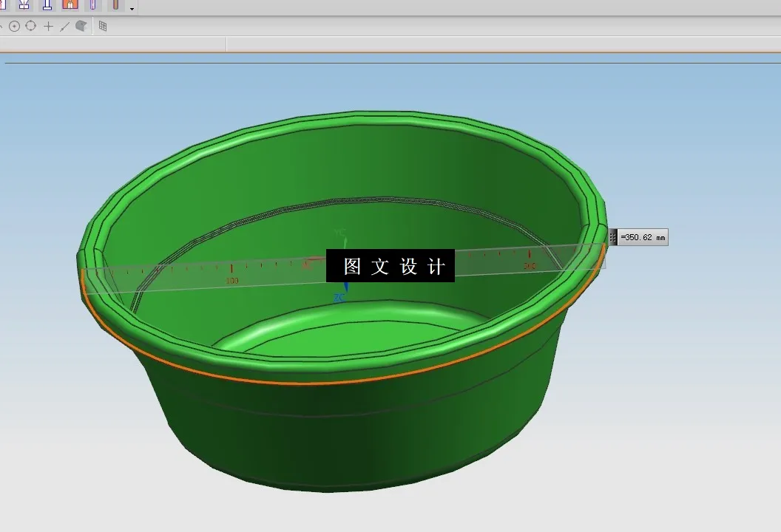Select the second mold design icon in top toolbar
Viewport: 781px width, 532px height.
point(24,6)
